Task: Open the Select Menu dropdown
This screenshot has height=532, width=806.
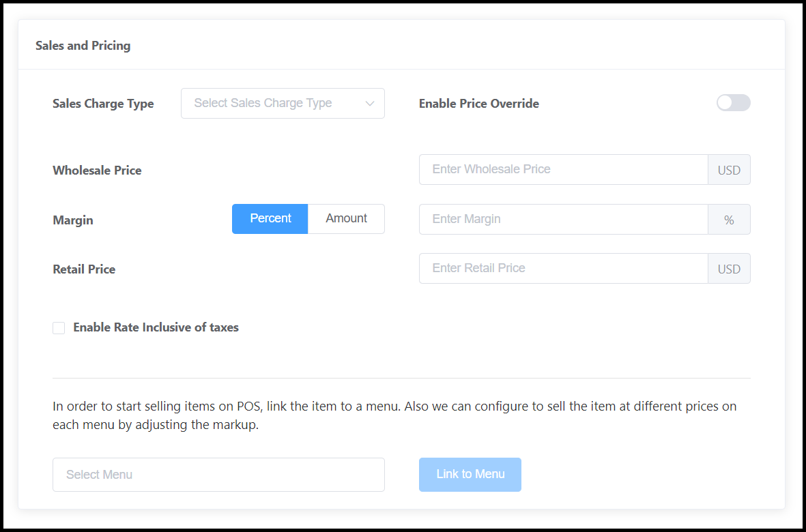Action: click(x=218, y=475)
